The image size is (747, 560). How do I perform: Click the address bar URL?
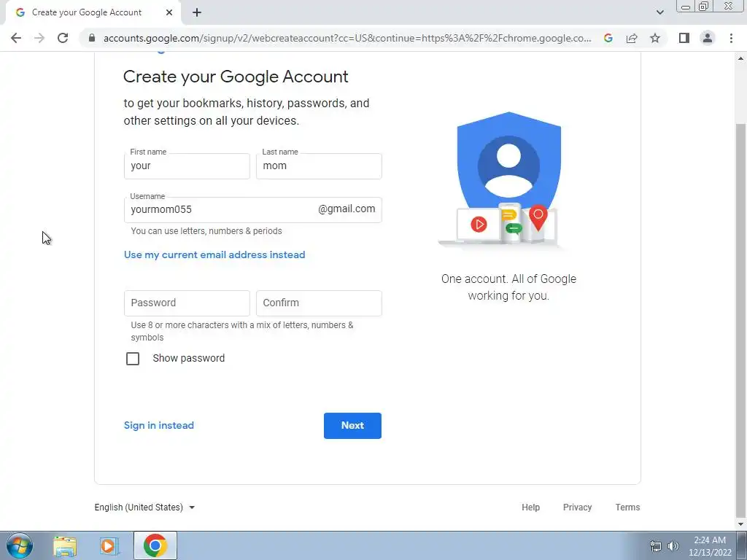pyautogui.click(x=347, y=38)
